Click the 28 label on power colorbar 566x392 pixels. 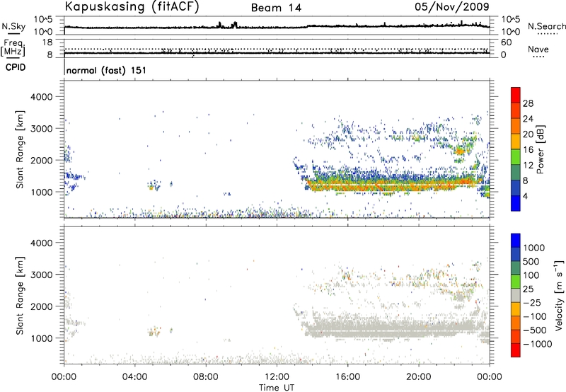[528, 103]
